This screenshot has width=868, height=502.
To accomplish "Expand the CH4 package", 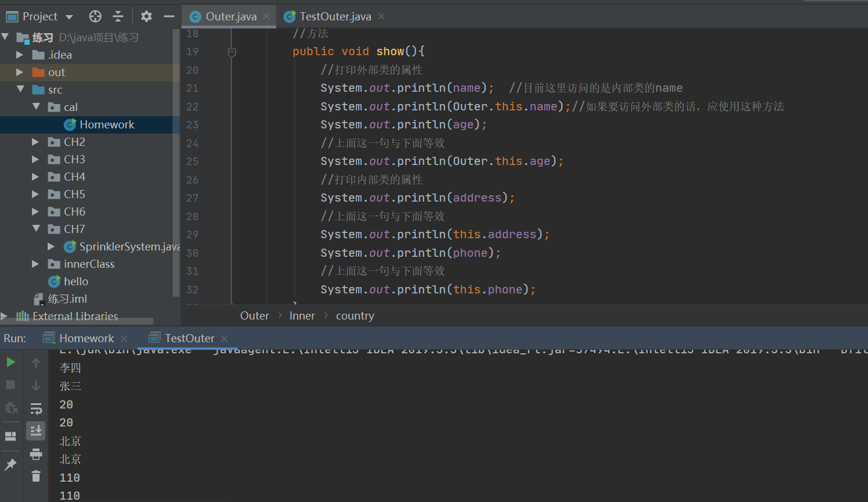I will pos(35,177).
